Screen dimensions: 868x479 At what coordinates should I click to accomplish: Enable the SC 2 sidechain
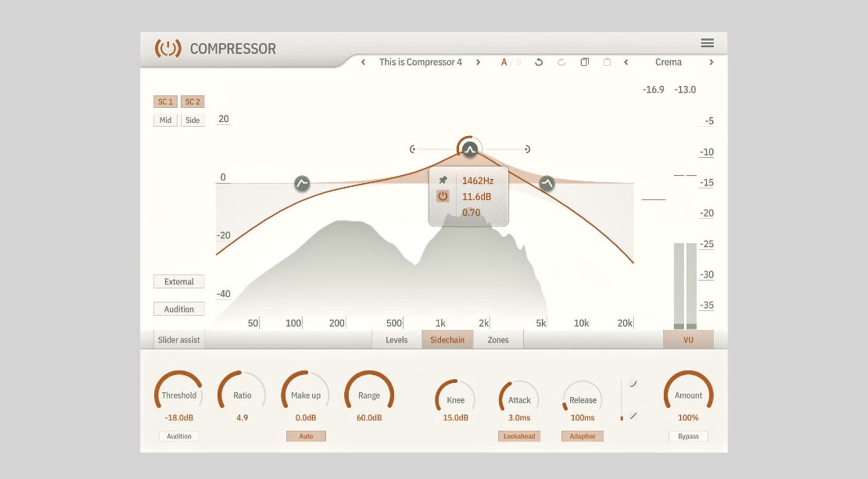[193, 101]
